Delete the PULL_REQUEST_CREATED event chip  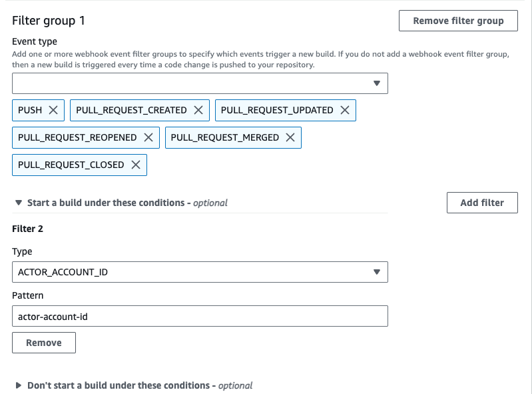(198, 110)
